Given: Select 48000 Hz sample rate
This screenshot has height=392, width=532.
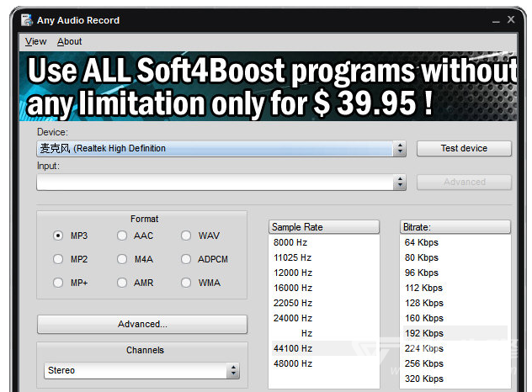Looking at the screenshot, I should (x=324, y=363).
